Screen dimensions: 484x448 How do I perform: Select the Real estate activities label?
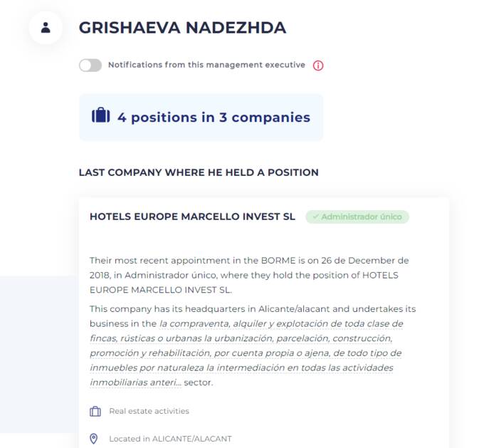149,411
